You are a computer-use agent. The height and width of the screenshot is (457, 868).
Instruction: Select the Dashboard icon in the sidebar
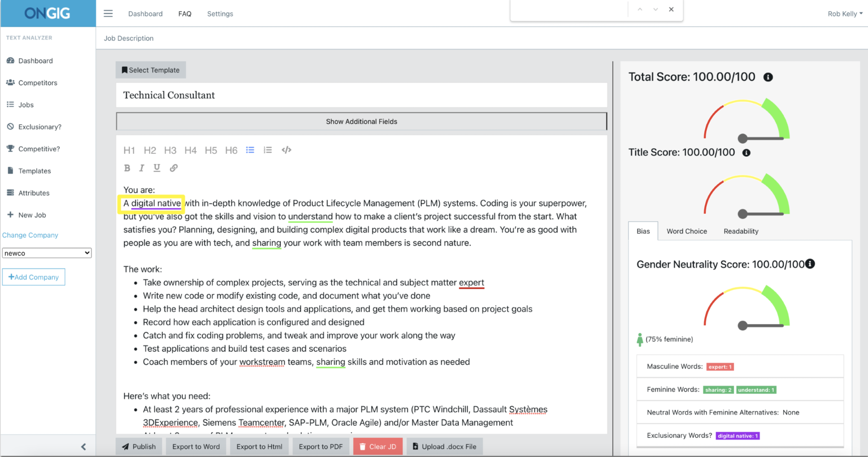pos(11,61)
